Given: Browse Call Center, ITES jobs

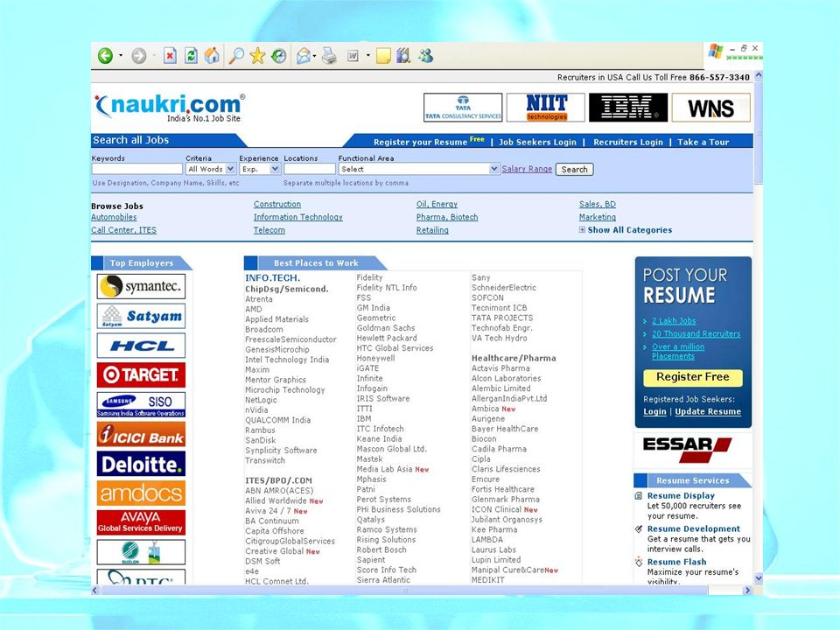Looking at the screenshot, I should (x=123, y=230).
